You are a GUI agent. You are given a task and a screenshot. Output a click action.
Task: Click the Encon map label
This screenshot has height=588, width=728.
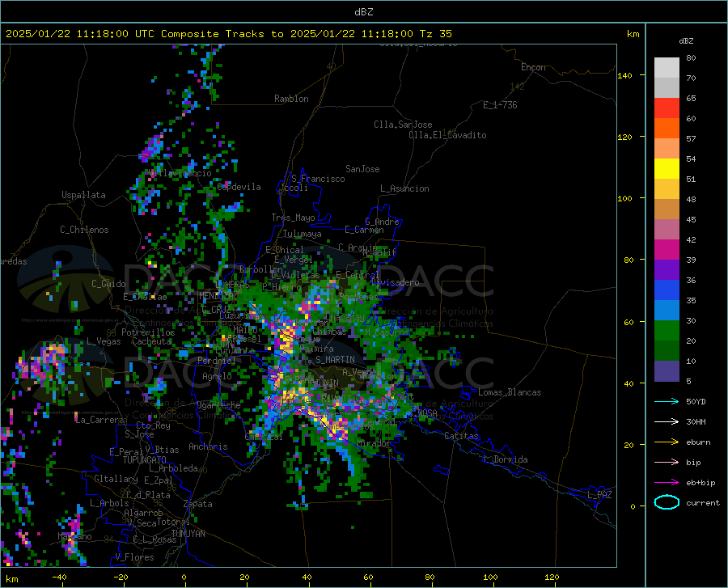point(533,67)
